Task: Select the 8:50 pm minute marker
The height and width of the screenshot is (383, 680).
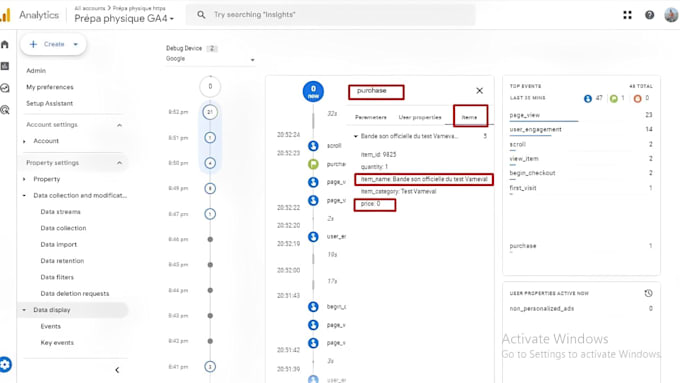Action: point(210,163)
